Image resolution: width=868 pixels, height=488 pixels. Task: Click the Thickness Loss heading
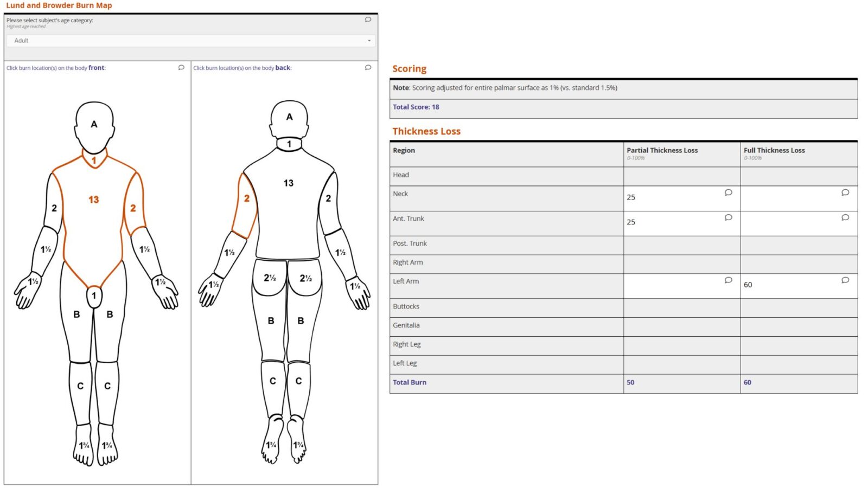[426, 132]
